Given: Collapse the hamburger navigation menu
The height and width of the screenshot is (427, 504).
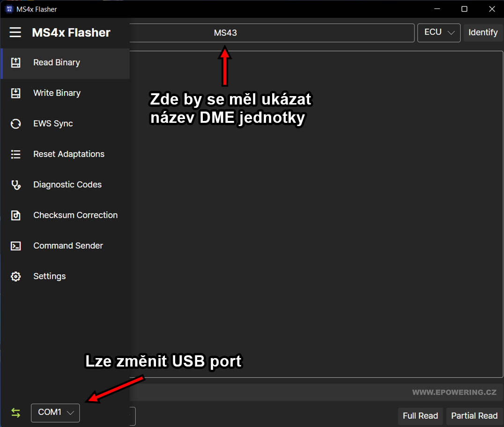Looking at the screenshot, I should click(x=15, y=32).
